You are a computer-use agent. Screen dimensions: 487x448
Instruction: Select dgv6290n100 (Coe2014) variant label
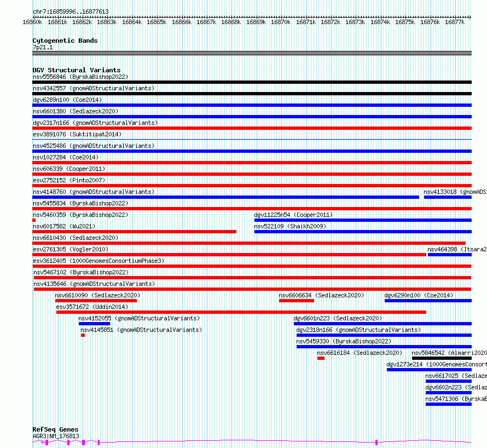coord(419,295)
